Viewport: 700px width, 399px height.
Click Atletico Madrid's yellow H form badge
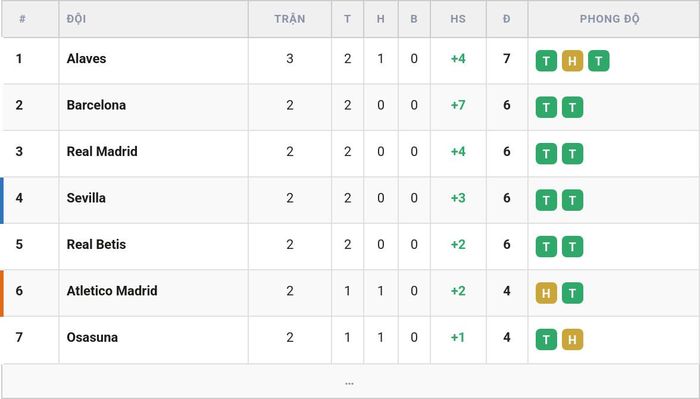point(546,293)
